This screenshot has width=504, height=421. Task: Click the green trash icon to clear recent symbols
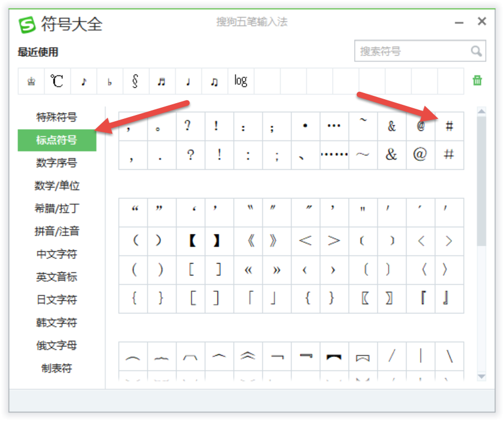477,81
